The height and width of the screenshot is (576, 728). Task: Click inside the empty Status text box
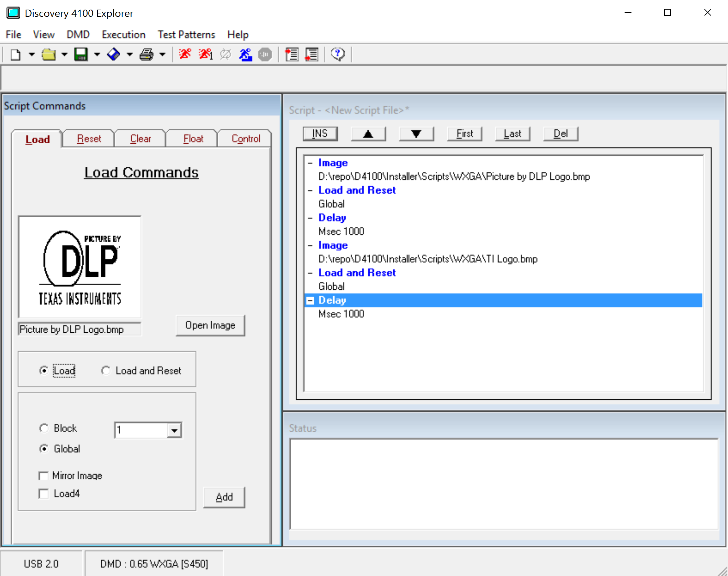[x=504, y=484]
